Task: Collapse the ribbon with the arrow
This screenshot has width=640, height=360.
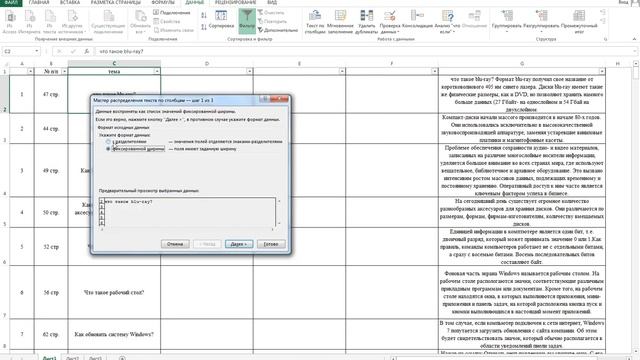Action: coord(634,39)
